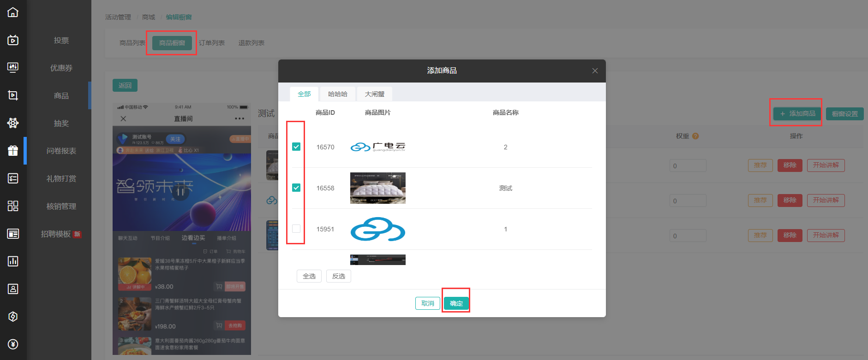Tap the X icon in the phone preview
868x360 pixels.
click(123, 118)
